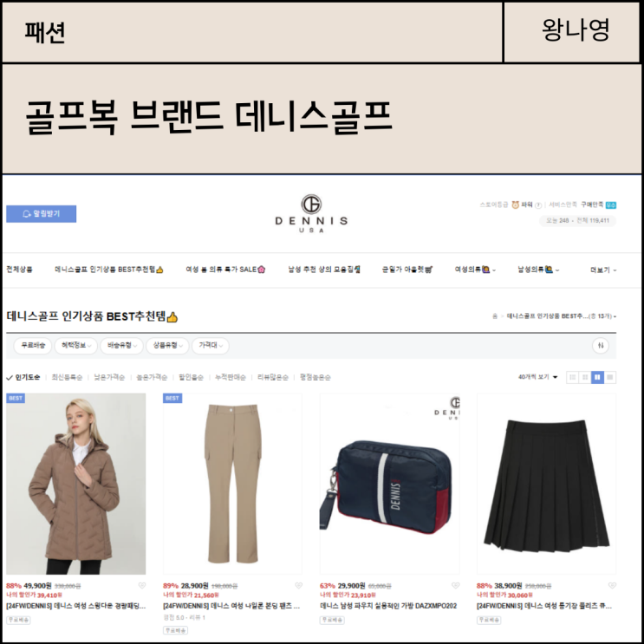Add the brown padded jacket to wishlist

[141, 586]
